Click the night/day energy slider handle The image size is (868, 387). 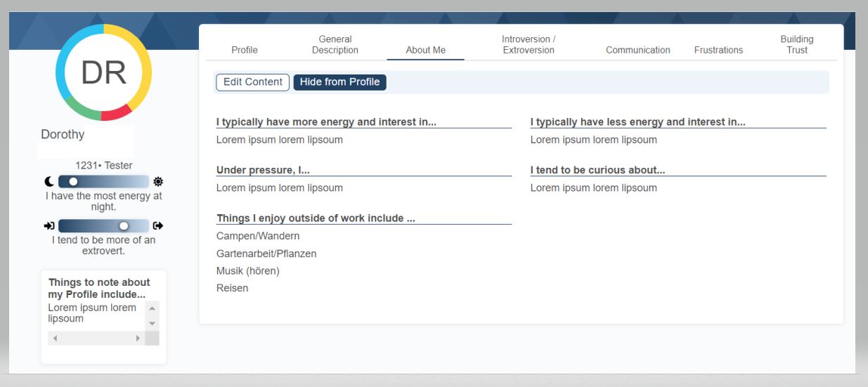pyautogui.click(x=73, y=181)
